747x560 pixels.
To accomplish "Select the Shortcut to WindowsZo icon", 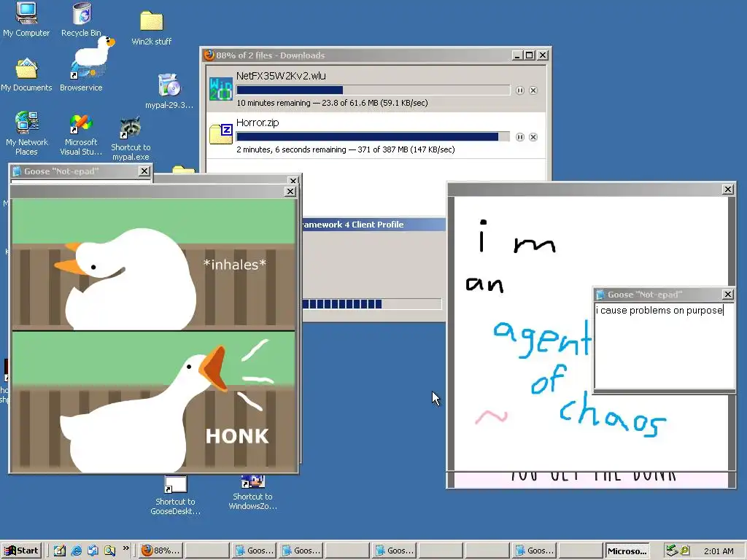I will [x=252, y=493].
